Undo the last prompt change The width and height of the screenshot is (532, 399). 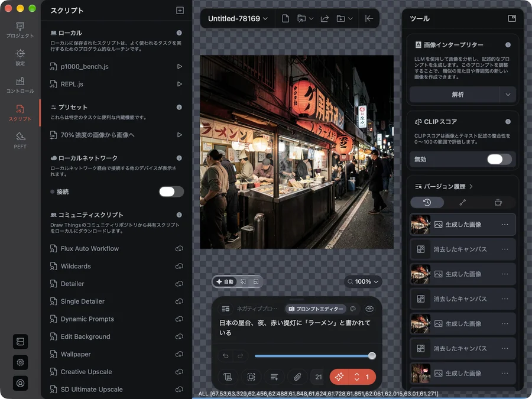coord(226,356)
